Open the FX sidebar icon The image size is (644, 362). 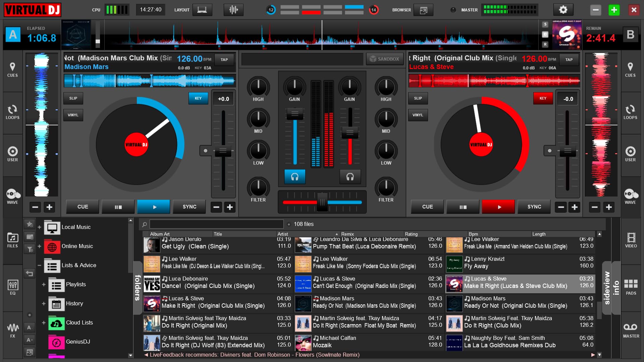click(x=12, y=330)
